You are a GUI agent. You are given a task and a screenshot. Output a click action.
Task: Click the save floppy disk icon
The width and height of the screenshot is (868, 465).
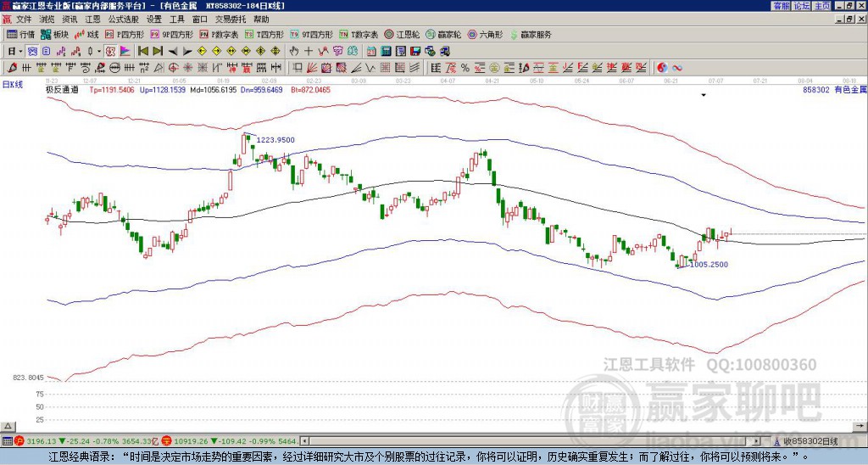pyautogui.click(x=415, y=52)
